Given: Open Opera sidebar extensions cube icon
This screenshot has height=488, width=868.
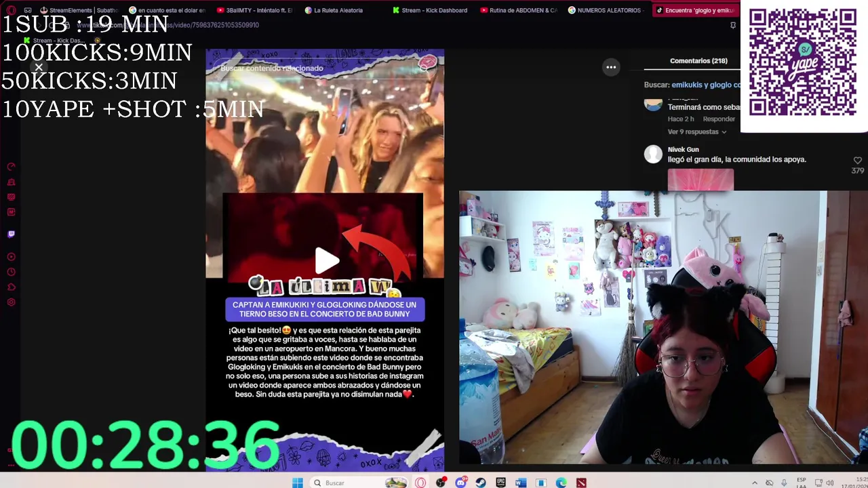Looking at the screenshot, I should [11, 287].
